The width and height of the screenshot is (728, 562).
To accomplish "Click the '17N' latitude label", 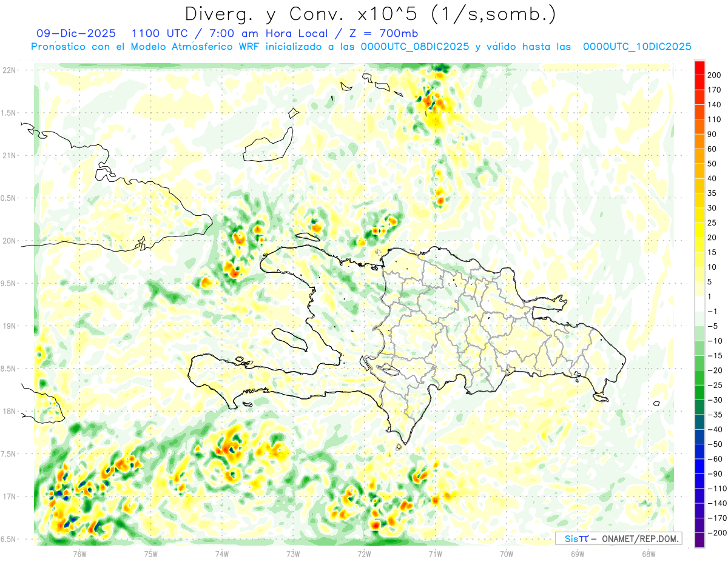I will [x=9, y=497].
